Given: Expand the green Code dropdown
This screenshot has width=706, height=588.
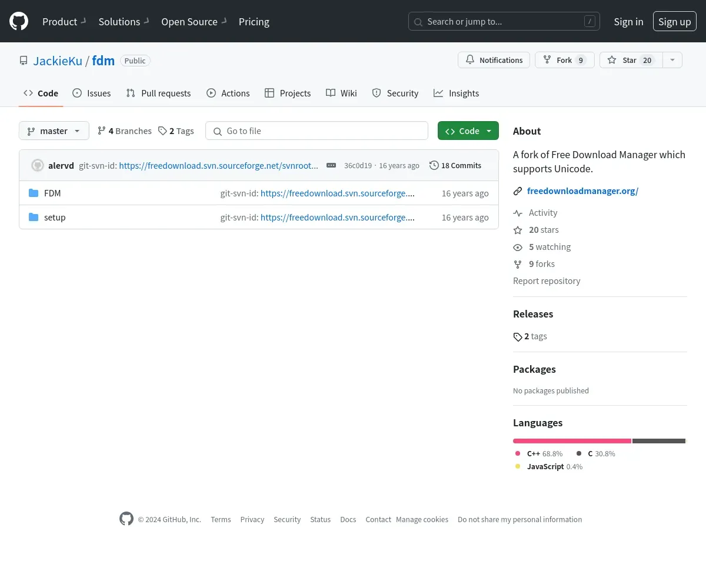Looking at the screenshot, I should tap(468, 131).
